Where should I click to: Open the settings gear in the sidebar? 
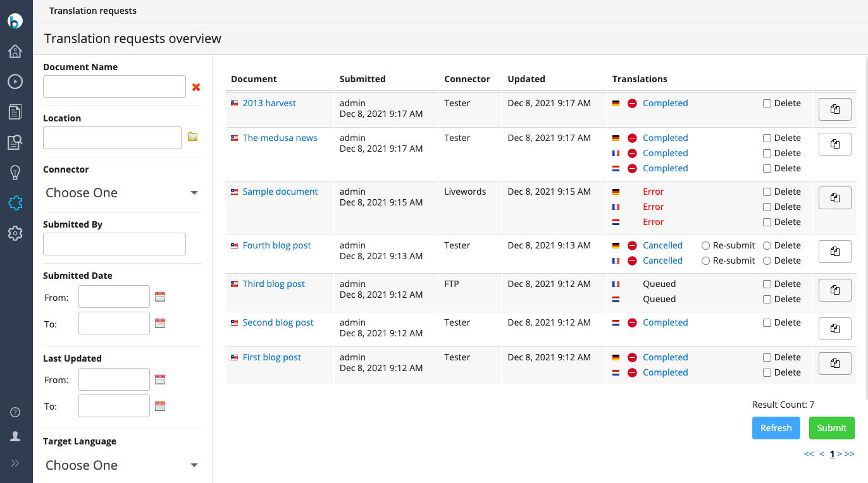pos(15,233)
